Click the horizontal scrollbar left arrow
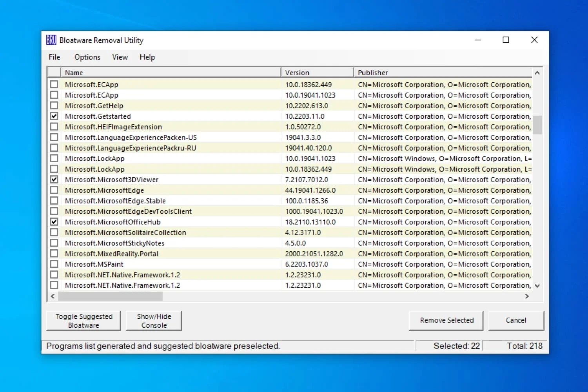588x392 pixels. 53,296
